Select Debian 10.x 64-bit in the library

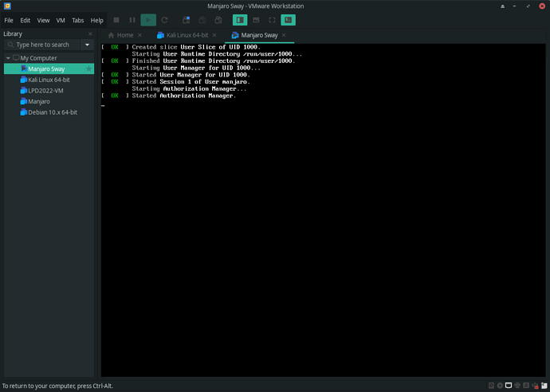(49, 112)
